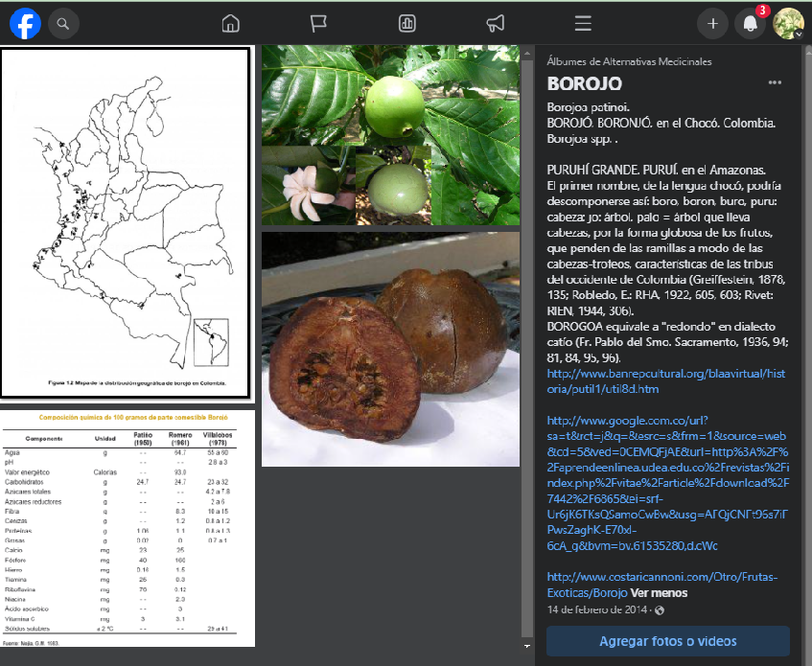Open notifications bell with 3 badge

coord(751,24)
